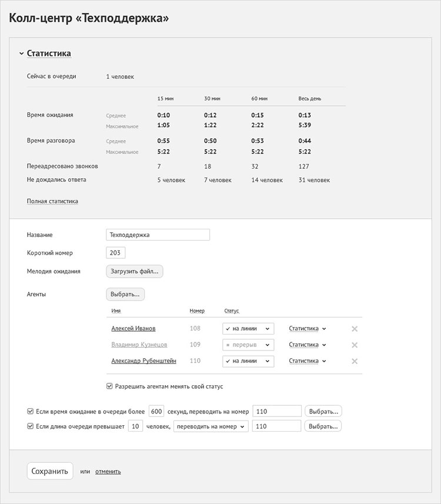Disable the queue length rule checkbox

pos(31,426)
